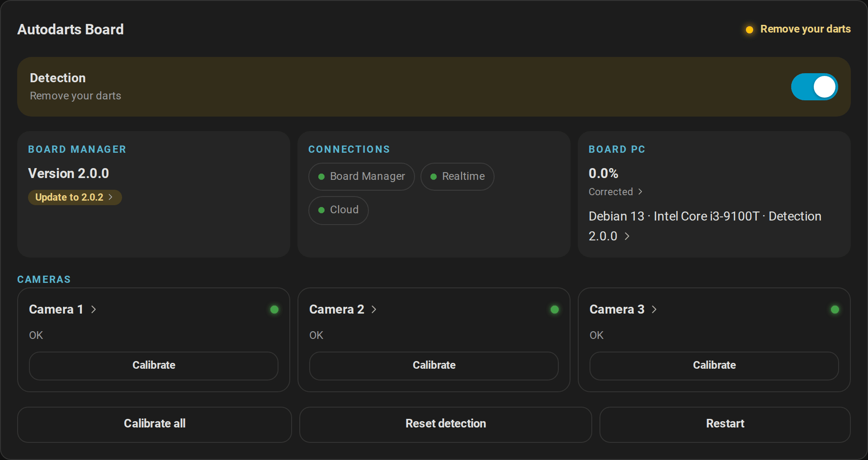Click the Detection panel title
The image size is (868, 460).
pos(58,78)
